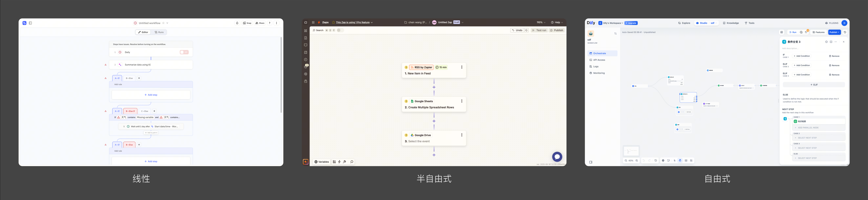Click the Zapier AI copilot orange icon
This screenshot has height=200, width=868.
[x=306, y=162]
